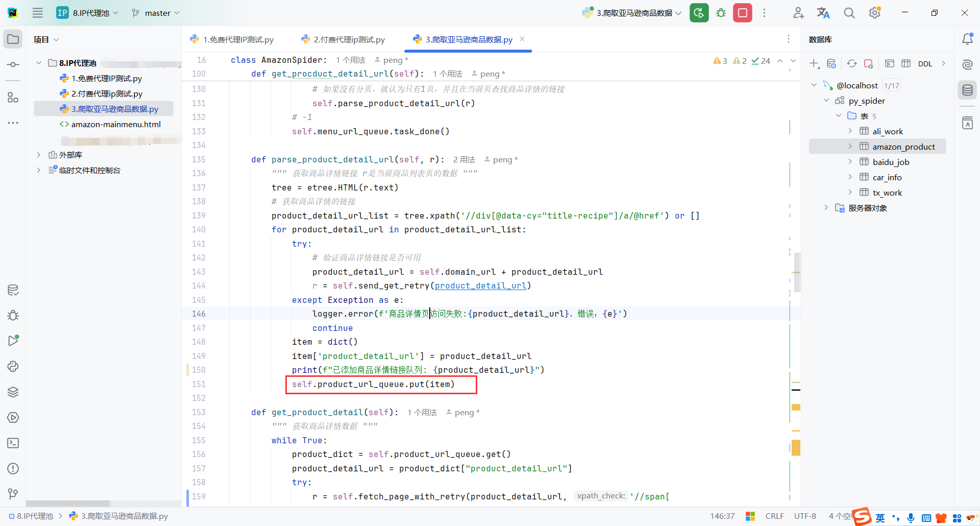The image size is (980, 526).
Task: Expand the ali_work table
Action: 850,131
